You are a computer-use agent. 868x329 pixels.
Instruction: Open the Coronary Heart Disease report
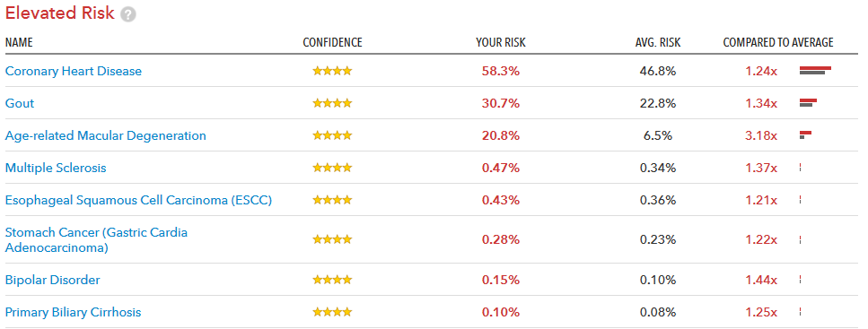click(x=74, y=71)
